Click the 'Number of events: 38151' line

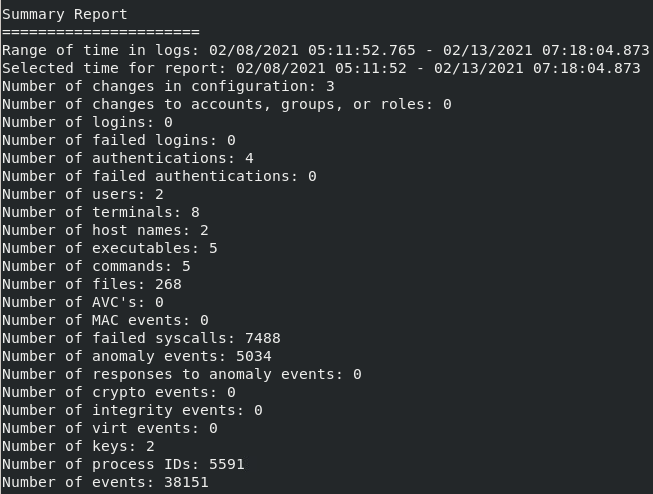coord(105,482)
